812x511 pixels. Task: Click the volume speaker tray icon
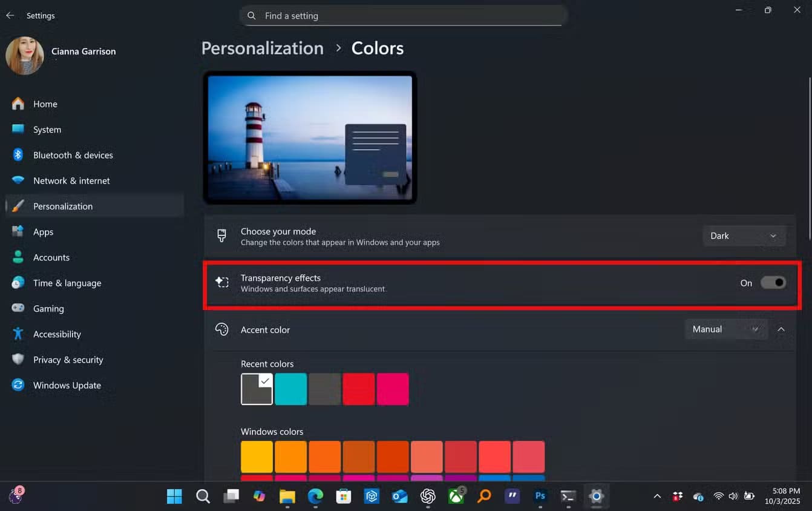[733, 496]
